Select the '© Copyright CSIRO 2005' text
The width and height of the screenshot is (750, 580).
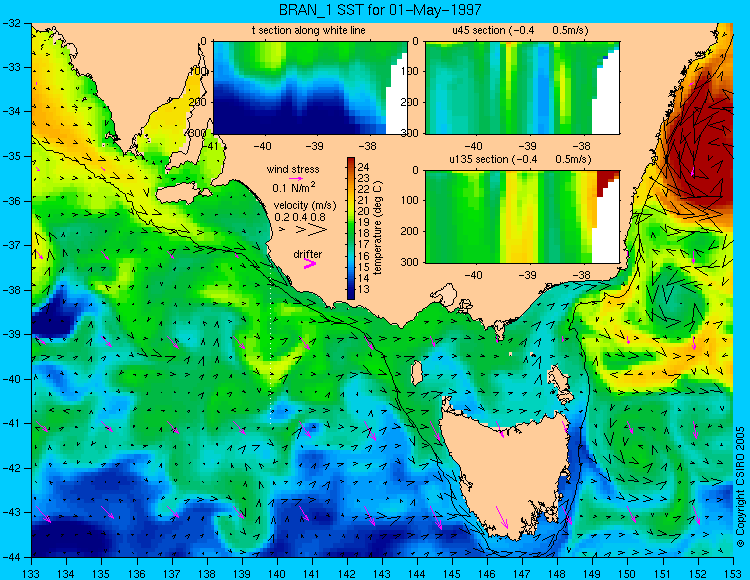(740, 487)
